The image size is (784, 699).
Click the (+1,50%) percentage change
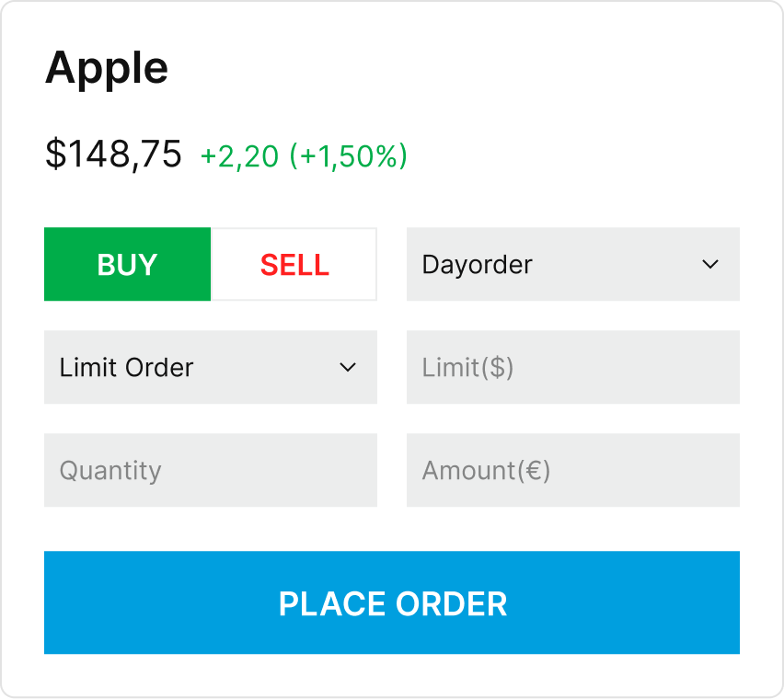pos(349,156)
